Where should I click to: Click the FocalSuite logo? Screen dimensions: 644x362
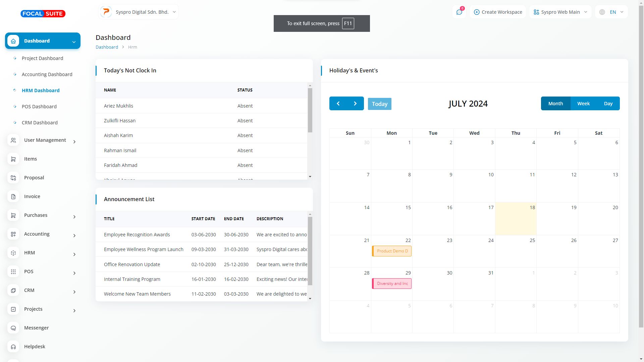(43, 14)
